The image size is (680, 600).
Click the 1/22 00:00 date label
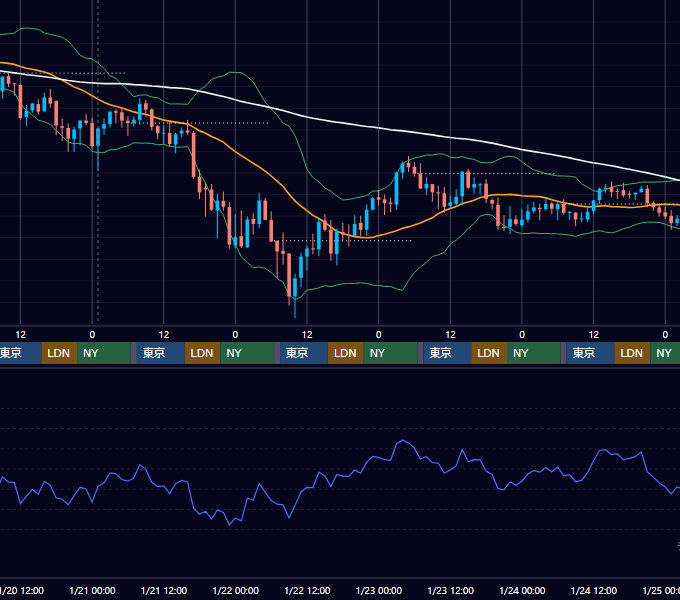[x=235, y=590]
